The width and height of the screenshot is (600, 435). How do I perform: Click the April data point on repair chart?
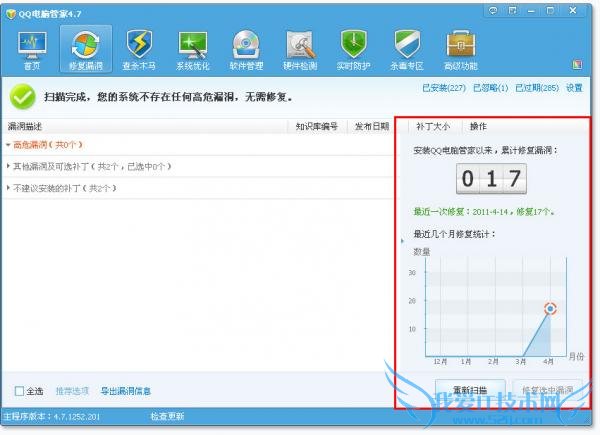click(x=550, y=308)
